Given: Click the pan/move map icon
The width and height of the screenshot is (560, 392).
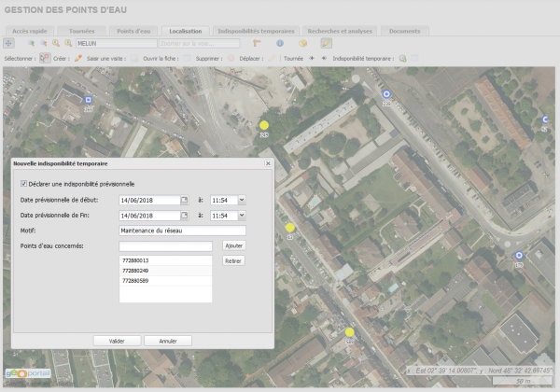Looking at the screenshot, I should pyautogui.click(x=8, y=43).
